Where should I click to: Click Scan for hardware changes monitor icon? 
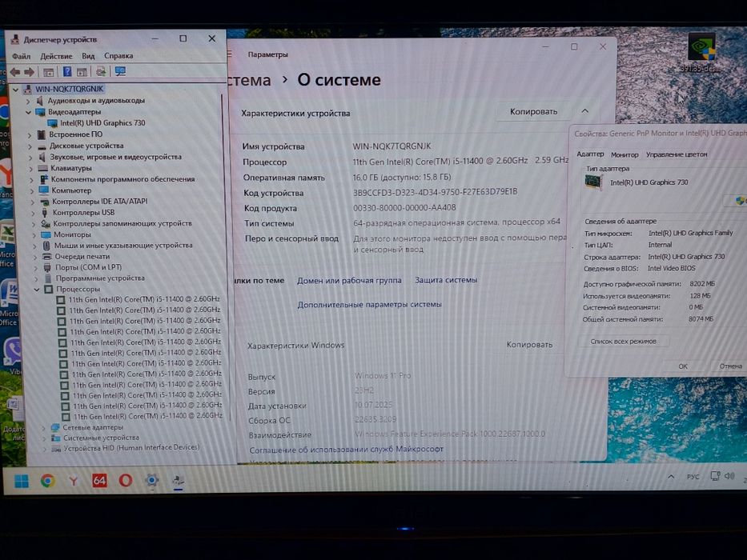(120, 71)
